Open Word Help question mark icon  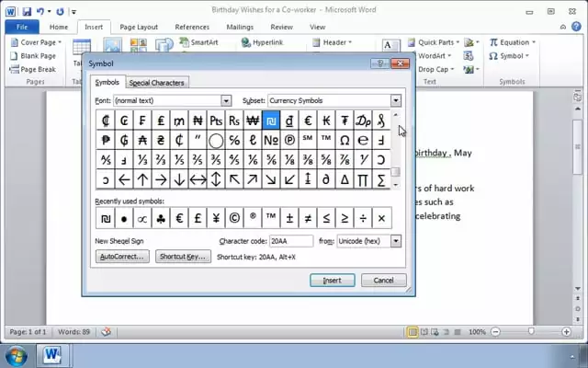pyautogui.click(x=576, y=27)
